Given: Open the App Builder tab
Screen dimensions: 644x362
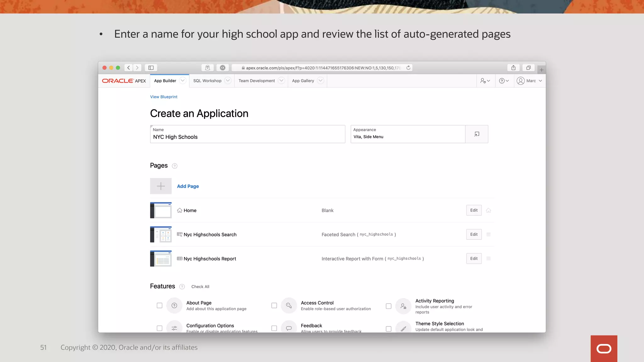Looking at the screenshot, I should point(165,81).
